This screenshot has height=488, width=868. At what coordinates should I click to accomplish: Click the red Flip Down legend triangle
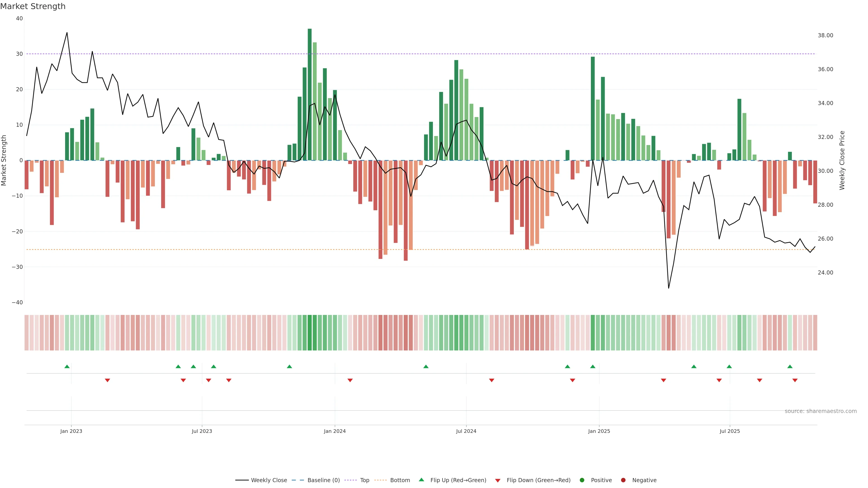coord(498,480)
